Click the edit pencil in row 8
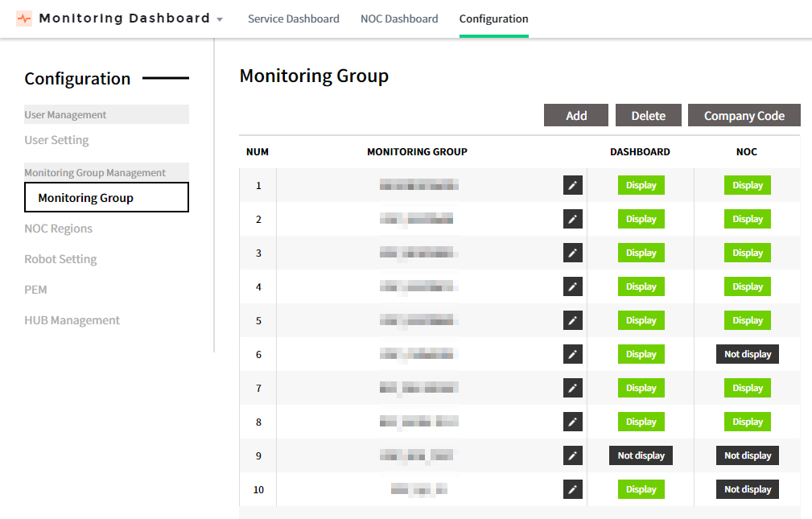812x519 pixels. coord(572,422)
